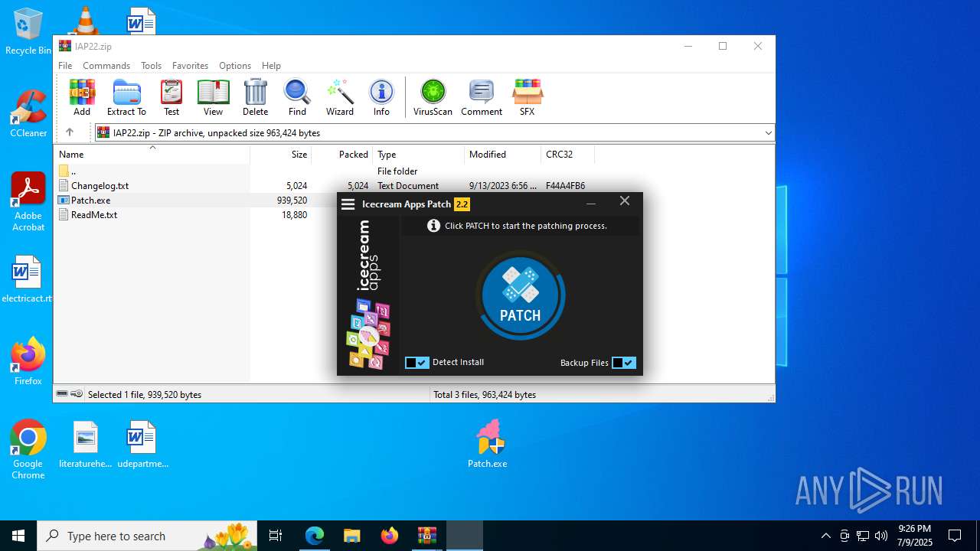Open udepartme Word document on desktop
980x551 pixels.
[142, 445]
